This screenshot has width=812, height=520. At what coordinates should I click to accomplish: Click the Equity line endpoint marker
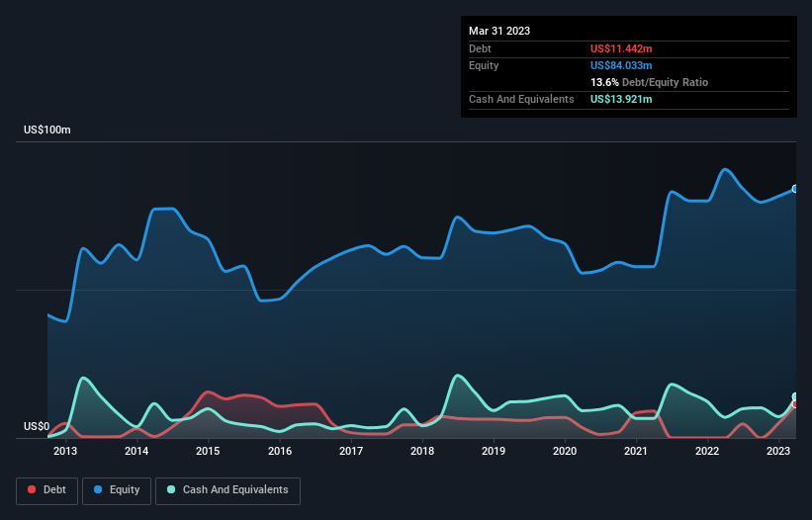pos(795,189)
